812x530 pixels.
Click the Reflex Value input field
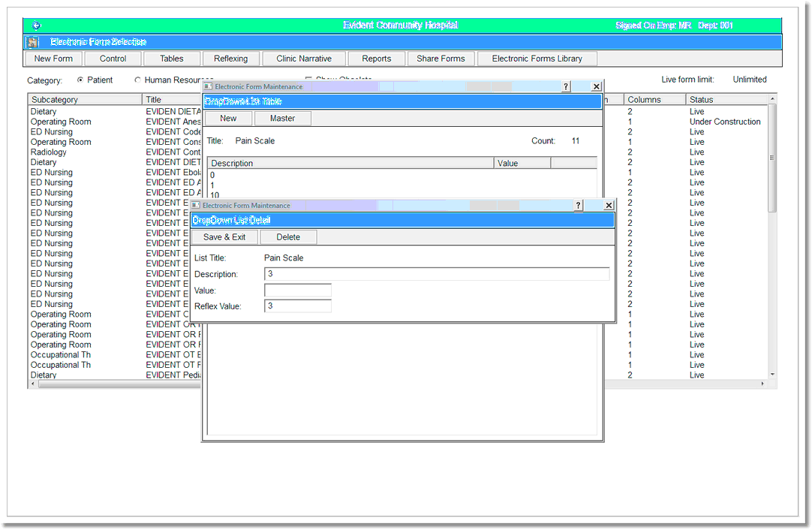(x=298, y=306)
